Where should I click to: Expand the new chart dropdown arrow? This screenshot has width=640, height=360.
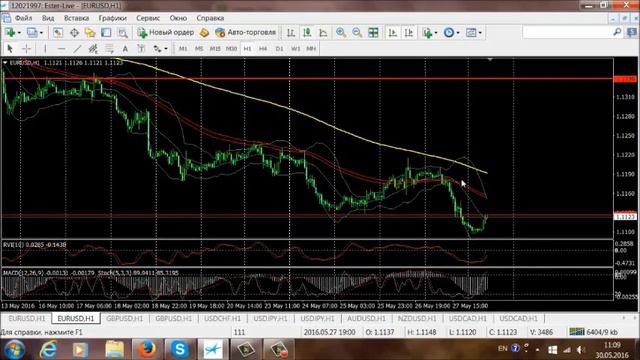tap(19, 33)
